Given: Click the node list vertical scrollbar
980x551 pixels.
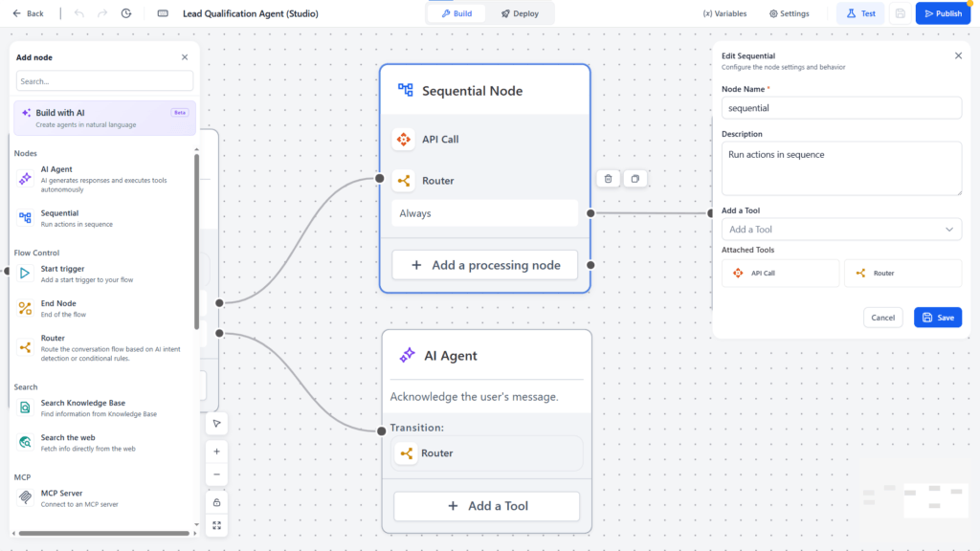Looking at the screenshot, I should [x=196, y=240].
